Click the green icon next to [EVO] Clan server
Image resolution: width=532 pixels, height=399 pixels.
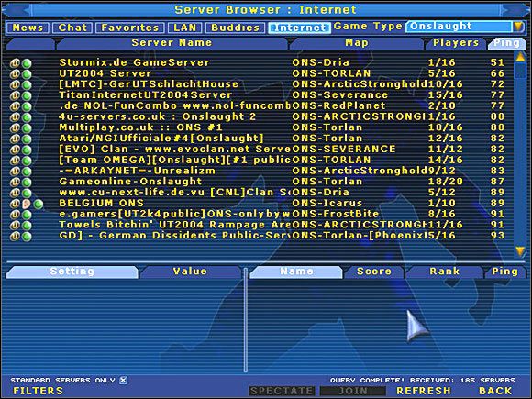27,150
